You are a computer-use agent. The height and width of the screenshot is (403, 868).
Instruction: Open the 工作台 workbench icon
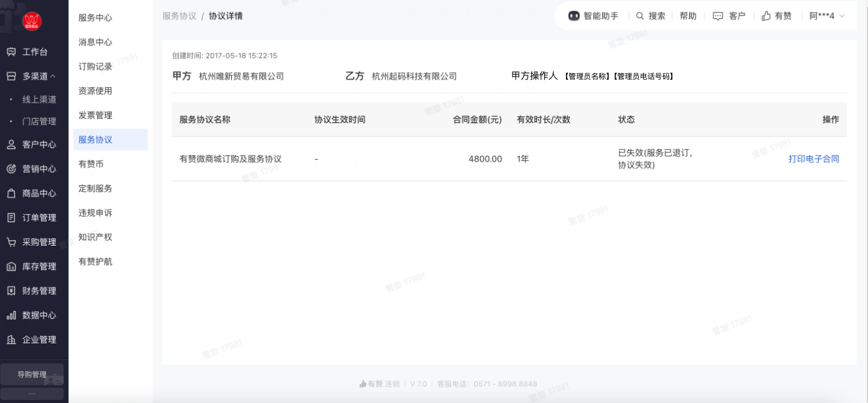[11, 52]
